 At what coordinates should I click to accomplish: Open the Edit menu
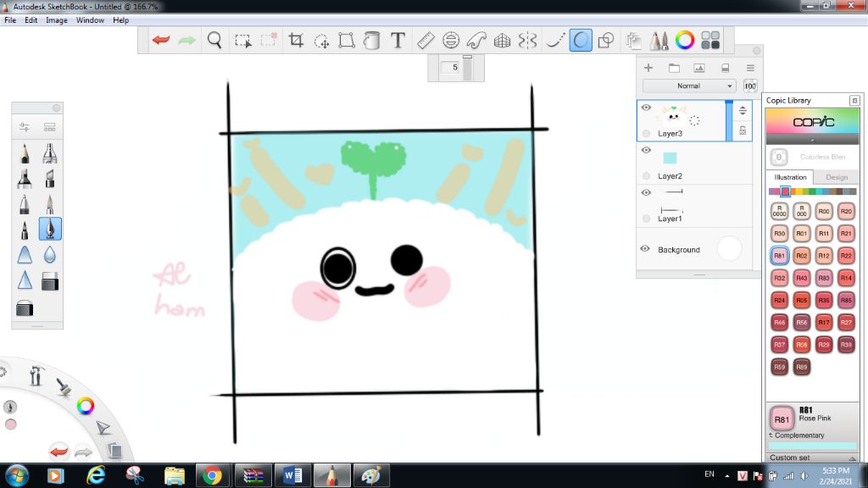(31, 20)
